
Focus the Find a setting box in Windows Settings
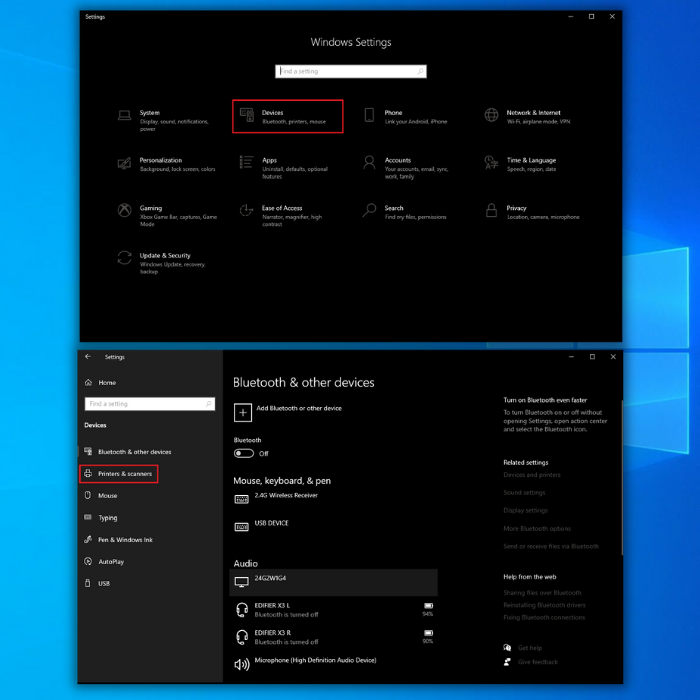(x=351, y=71)
